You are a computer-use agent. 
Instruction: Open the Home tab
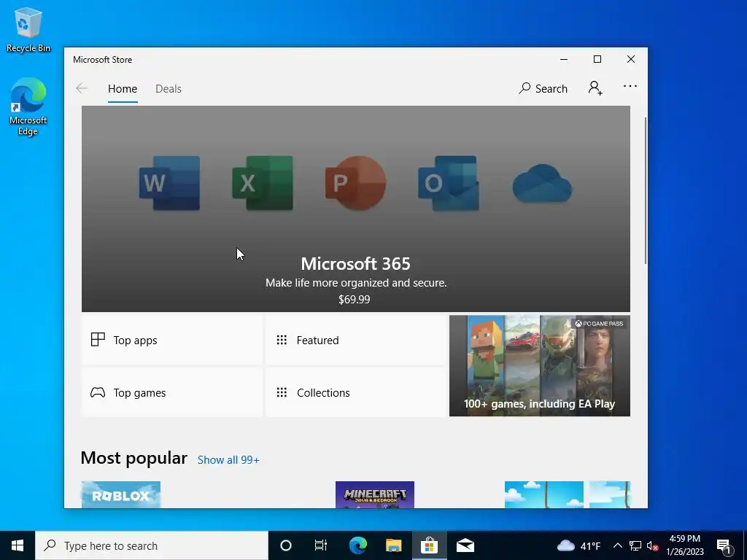(x=123, y=88)
